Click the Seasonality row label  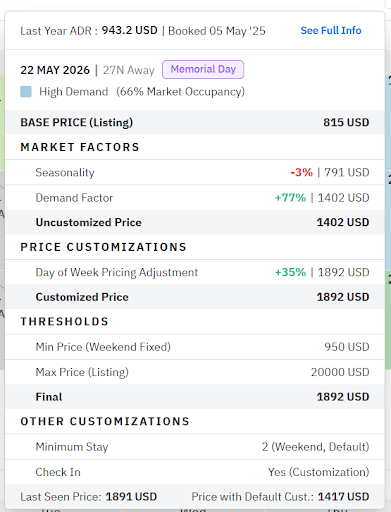pyautogui.click(x=65, y=172)
